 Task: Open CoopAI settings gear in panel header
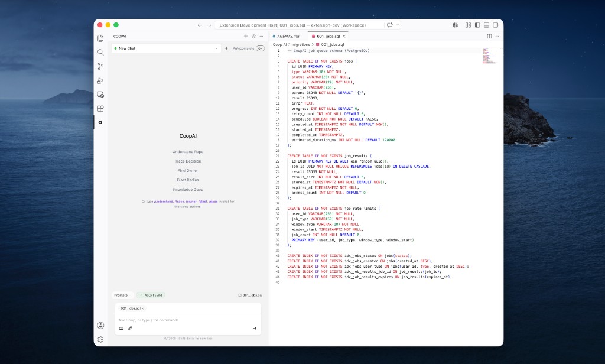coord(253,36)
